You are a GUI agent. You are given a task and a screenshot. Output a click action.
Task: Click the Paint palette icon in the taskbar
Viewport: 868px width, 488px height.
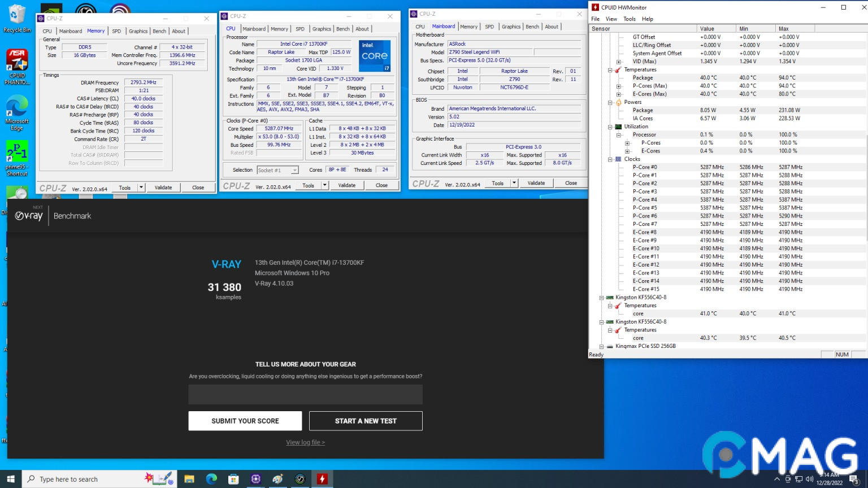point(277,479)
